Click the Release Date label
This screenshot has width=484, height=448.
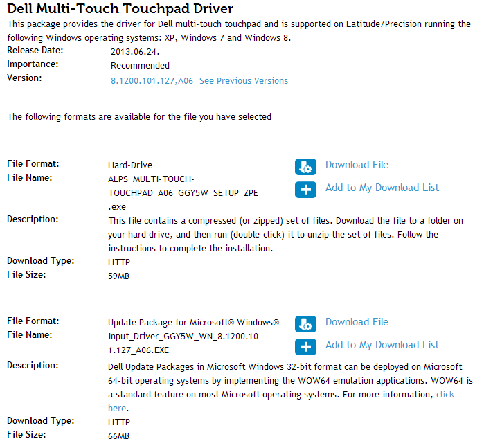pos(35,51)
